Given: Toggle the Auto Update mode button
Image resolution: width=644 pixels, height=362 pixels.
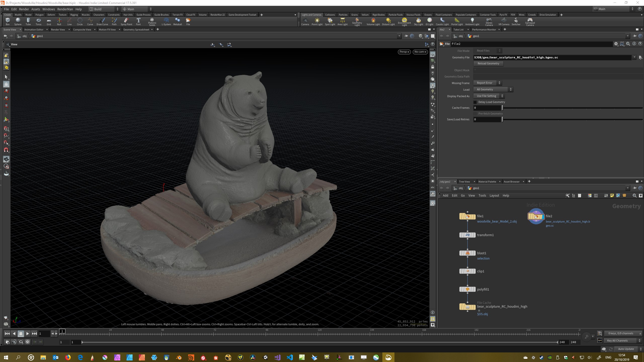Looking at the screenshot, I should tap(626, 349).
